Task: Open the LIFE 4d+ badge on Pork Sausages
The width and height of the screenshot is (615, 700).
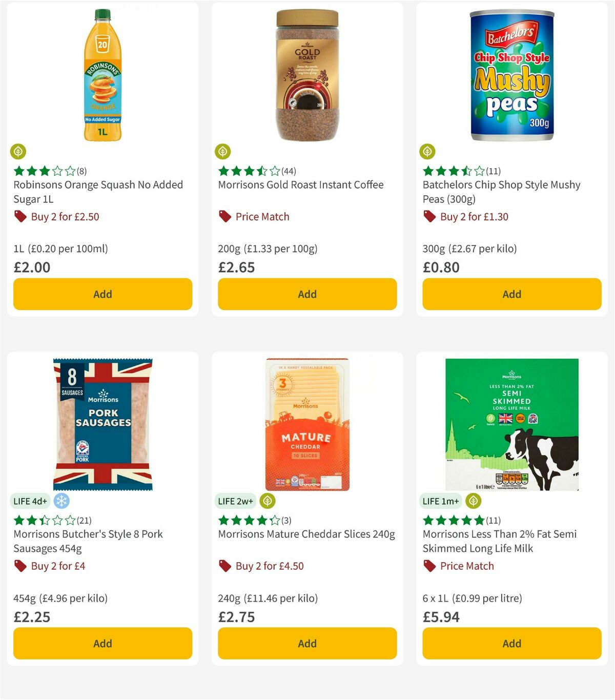Action: (x=31, y=501)
